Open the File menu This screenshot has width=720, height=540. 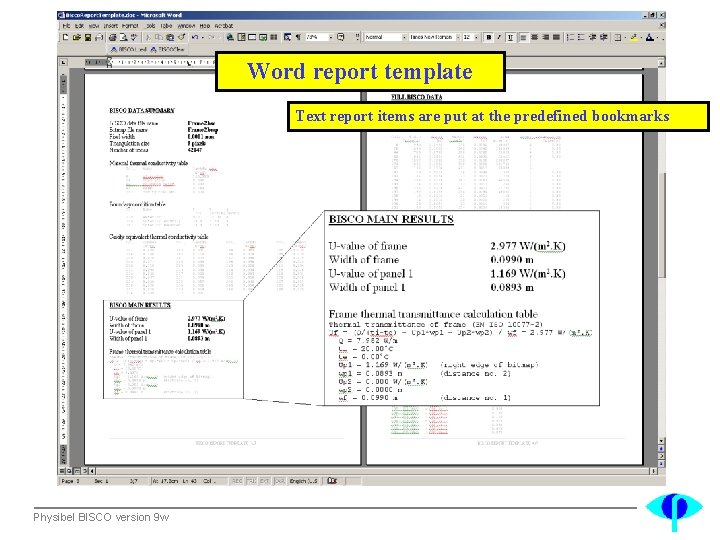(x=66, y=26)
